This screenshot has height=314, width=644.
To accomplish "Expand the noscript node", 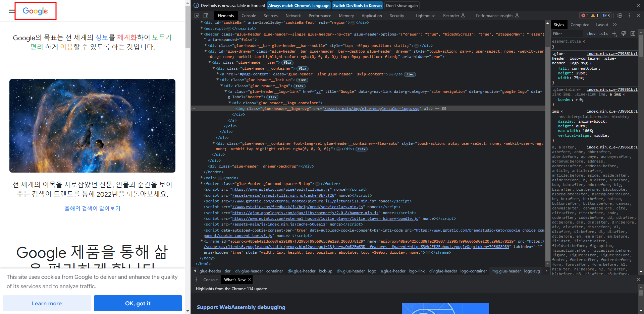I will (x=202, y=28).
